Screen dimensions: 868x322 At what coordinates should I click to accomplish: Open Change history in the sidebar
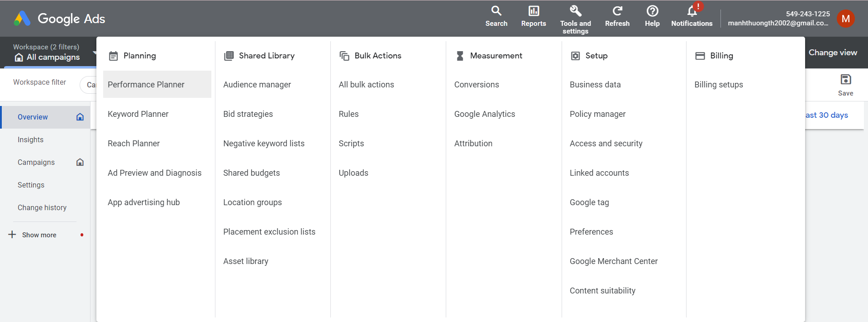tap(42, 207)
